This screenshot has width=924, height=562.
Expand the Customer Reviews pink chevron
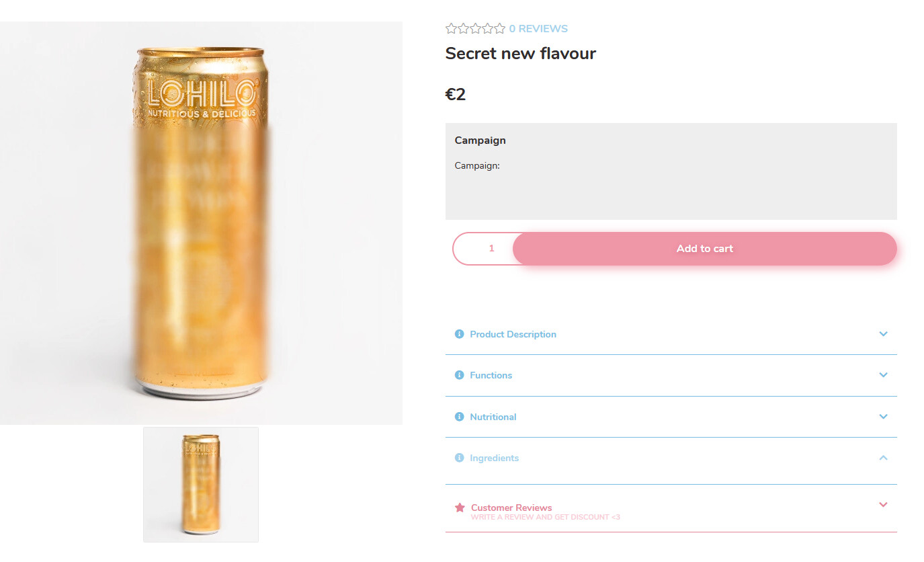click(883, 504)
